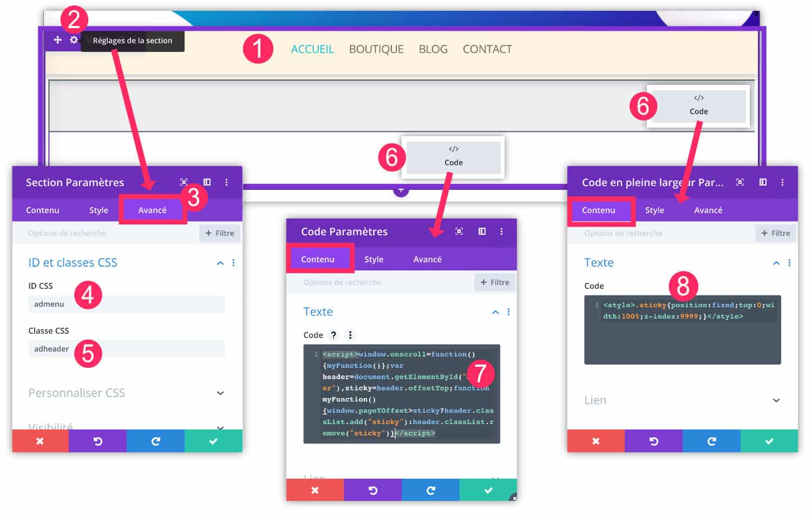
Task: Open Section Paramètres three-dot menu
Action: tap(226, 182)
